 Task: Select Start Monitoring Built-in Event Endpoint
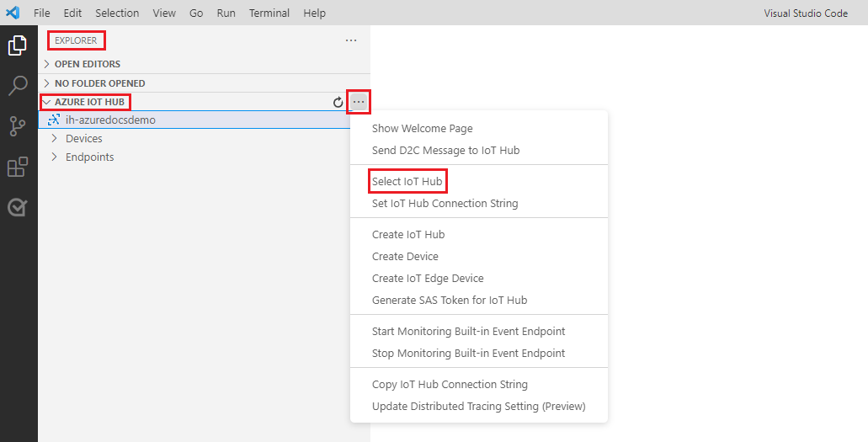point(468,331)
